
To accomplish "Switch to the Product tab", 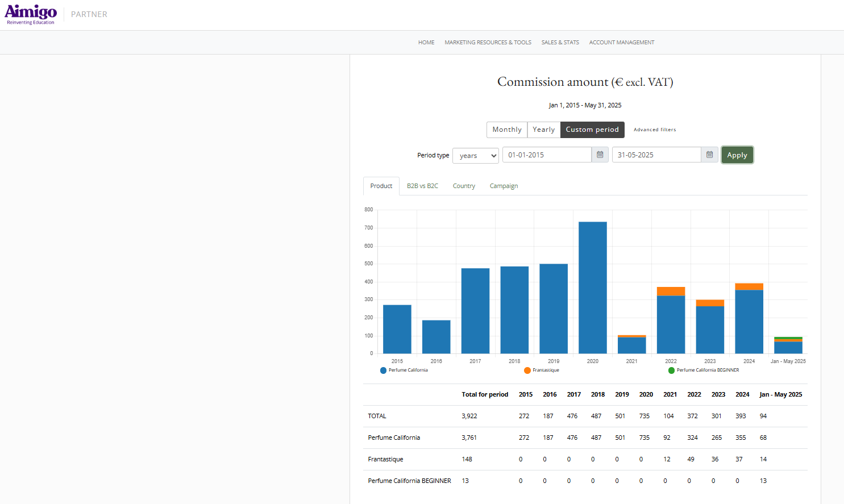I will [x=381, y=186].
